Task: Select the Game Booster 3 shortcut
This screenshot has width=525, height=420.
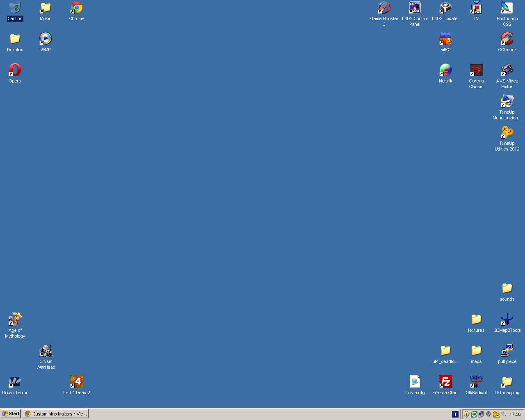Action: [384, 8]
